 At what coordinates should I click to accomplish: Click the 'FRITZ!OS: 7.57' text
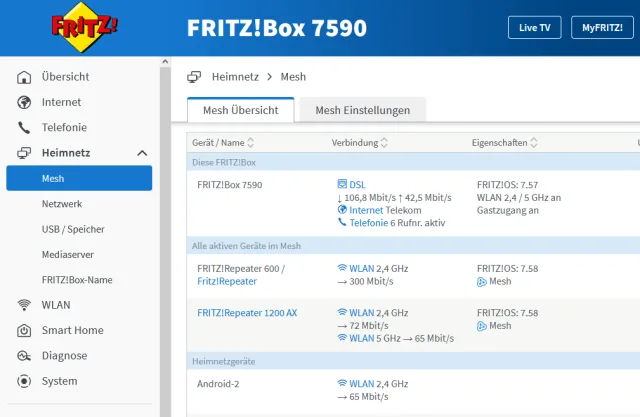(507, 185)
